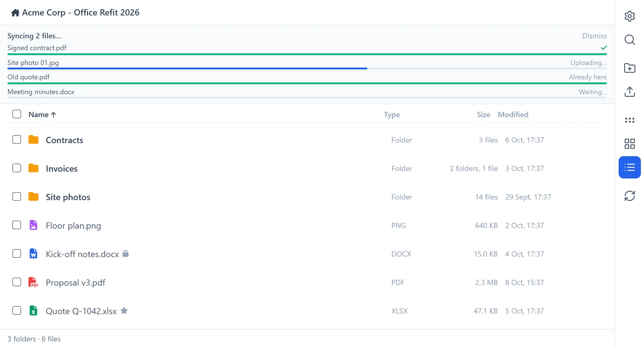Check the Site photos row checkbox
Screen dimensions: 644x347
point(17,196)
